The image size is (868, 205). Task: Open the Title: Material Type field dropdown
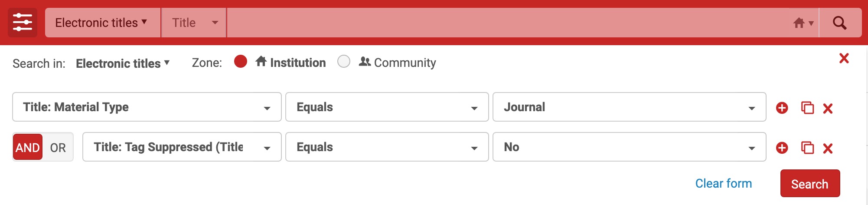(x=147, y=107)
